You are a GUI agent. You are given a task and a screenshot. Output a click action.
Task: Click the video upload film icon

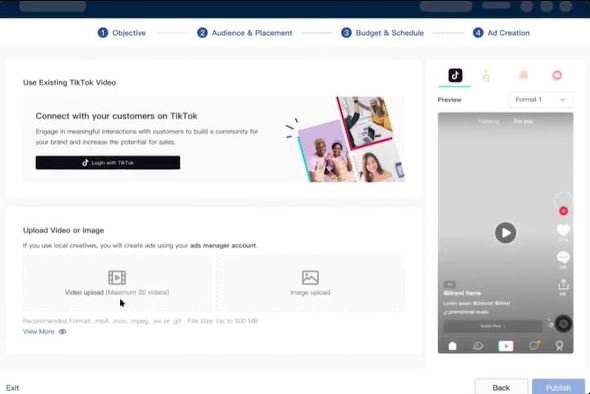(x=117, y=277)
